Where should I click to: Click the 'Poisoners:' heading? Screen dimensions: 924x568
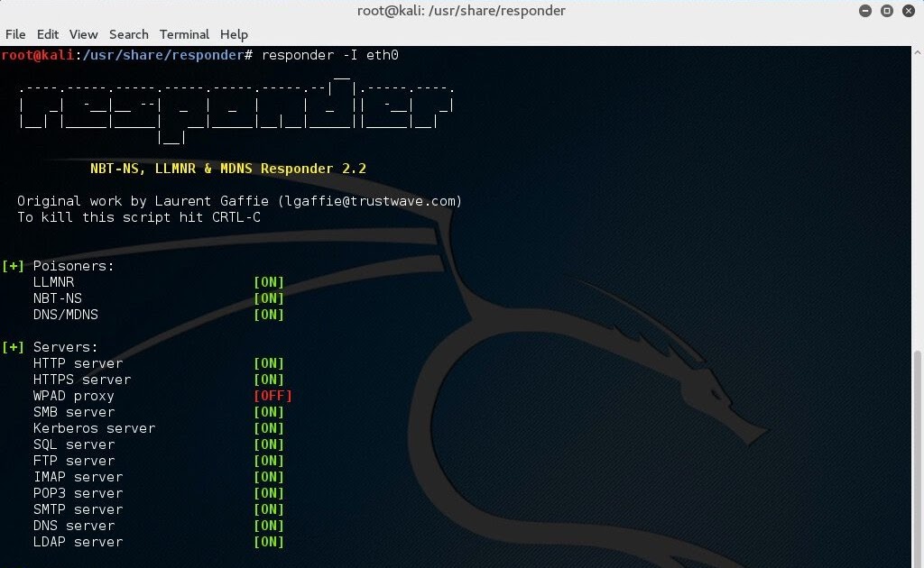73,266
